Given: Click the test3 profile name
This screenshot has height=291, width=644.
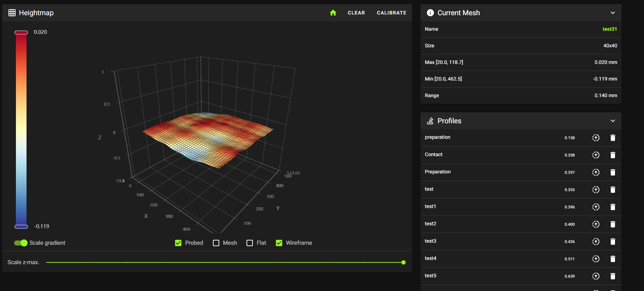Looking at the screenshot, I should (x=430, y=241).
